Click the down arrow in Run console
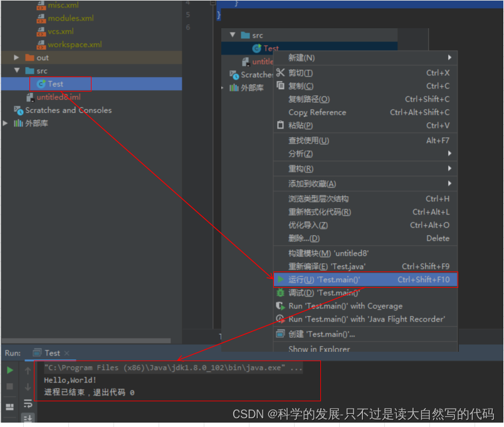The width and height of the screenshot is (504, 427). tap(28, 387)
